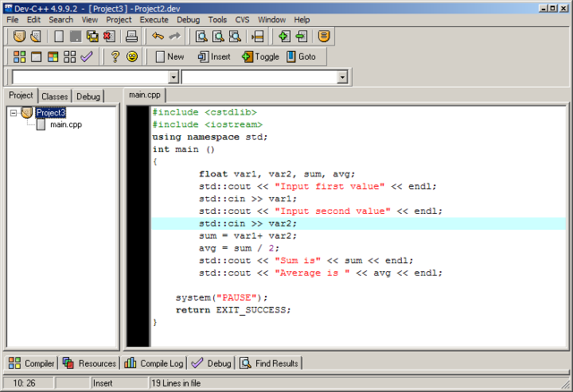573x392 pixels.
Task: Open the Compile Log bottom tab
Action: click(153, 363)
